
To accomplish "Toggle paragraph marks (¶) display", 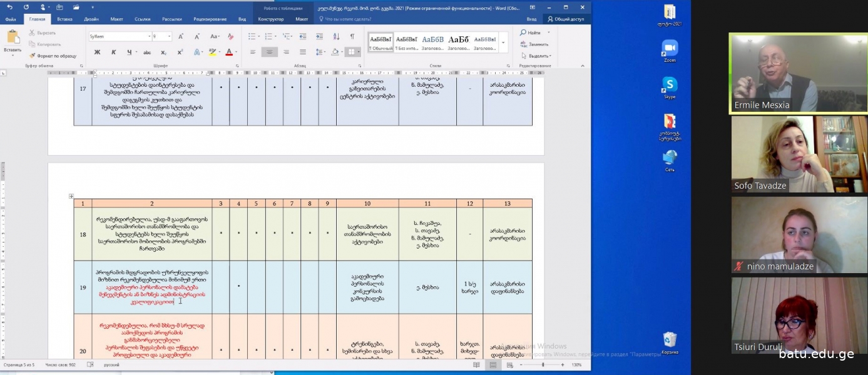I will click(352, 36).
